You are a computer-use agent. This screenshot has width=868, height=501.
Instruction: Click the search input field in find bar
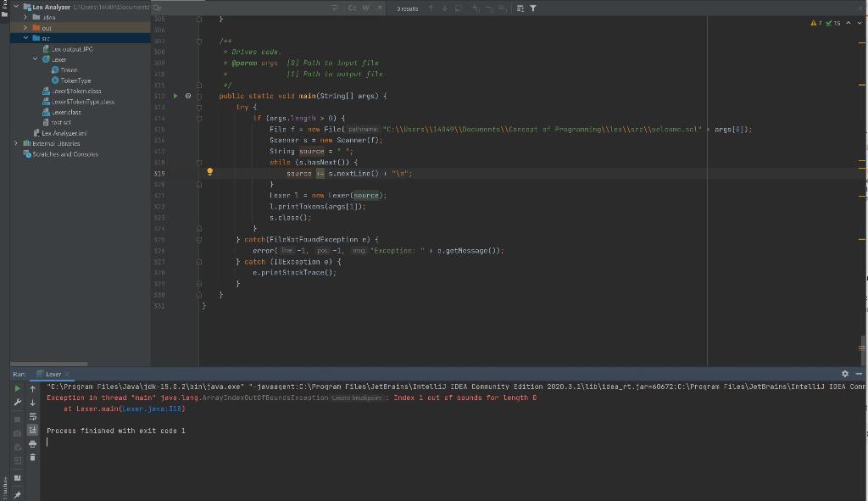click(x=246, y=8)
